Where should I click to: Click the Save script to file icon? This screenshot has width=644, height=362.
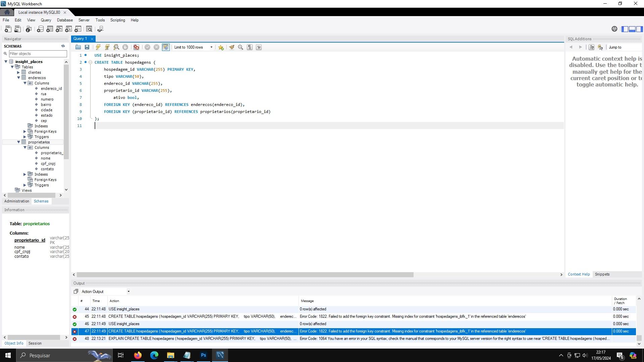[87, 47]
